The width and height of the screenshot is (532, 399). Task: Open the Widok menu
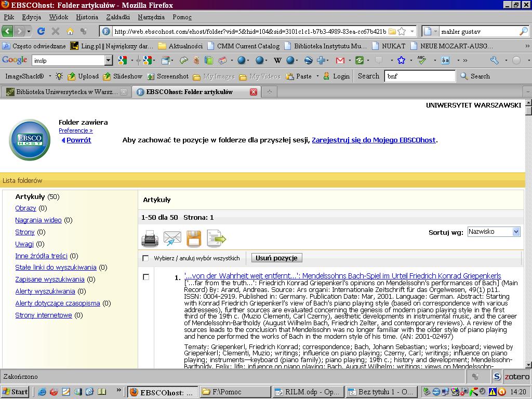tap(58, 17)
